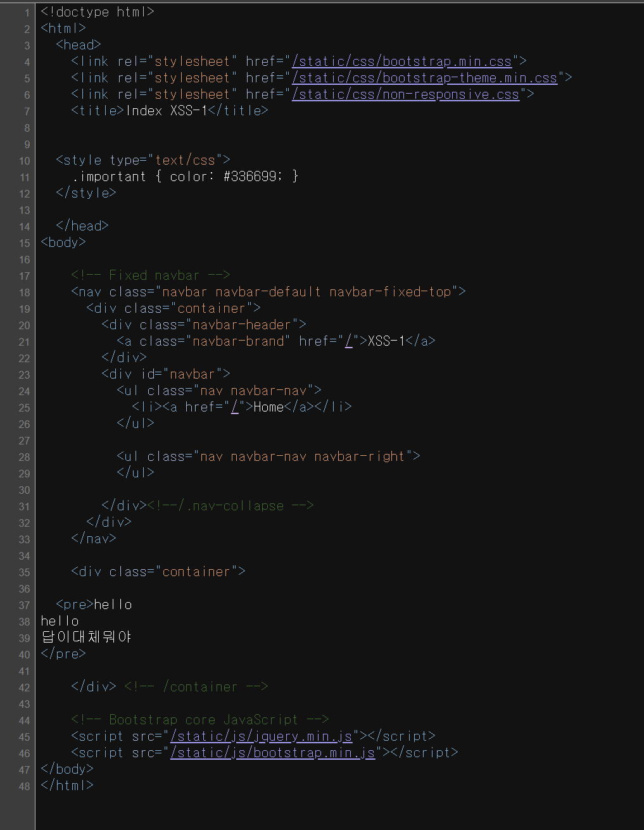The height and width of the screenshot is (830, 644).
Task: Click the pre tag hello text on line 37
Action: coord(113,605)
